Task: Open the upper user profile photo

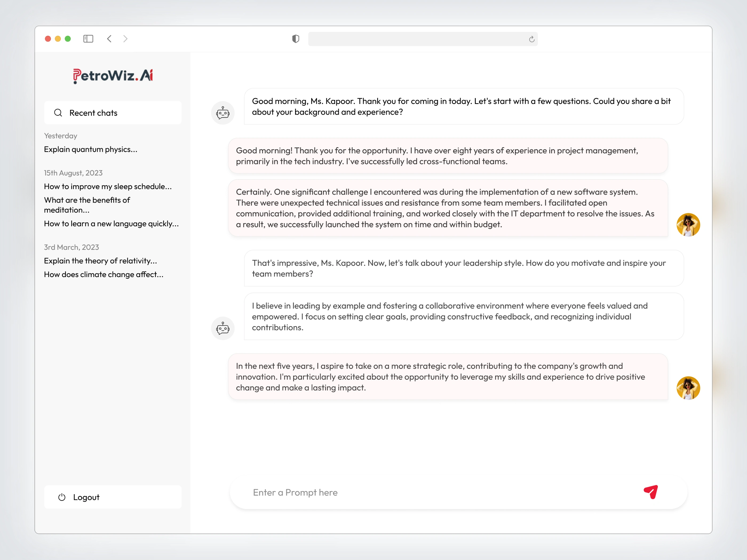Action: (x=688, y=225)
